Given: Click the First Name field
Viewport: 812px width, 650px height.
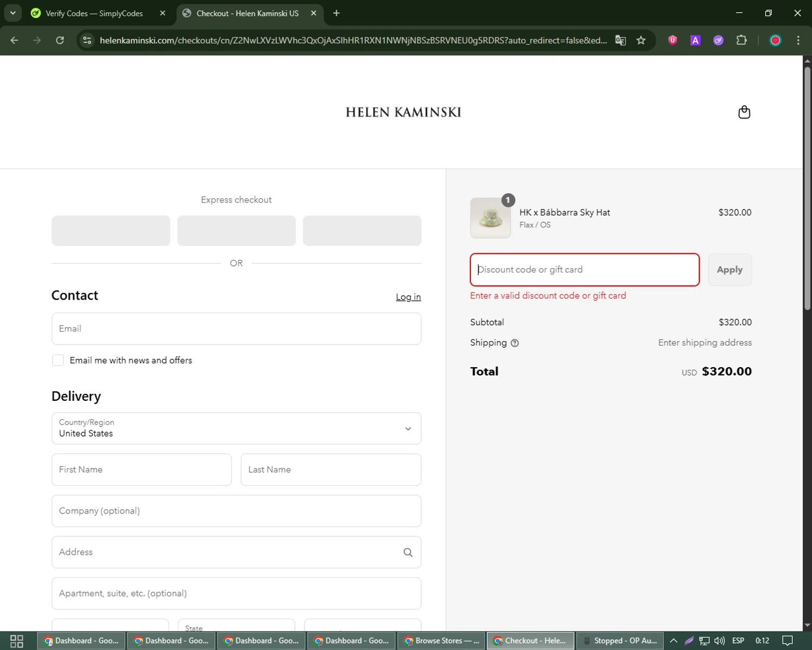Looking at the screenshot, I should tap(142, 470).
